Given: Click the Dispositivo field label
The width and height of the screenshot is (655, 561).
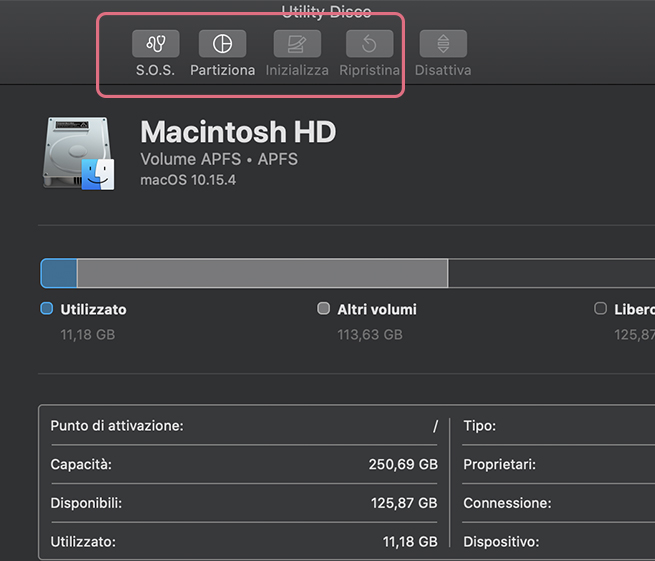Looking at the screenshot, I should point(501,542).
